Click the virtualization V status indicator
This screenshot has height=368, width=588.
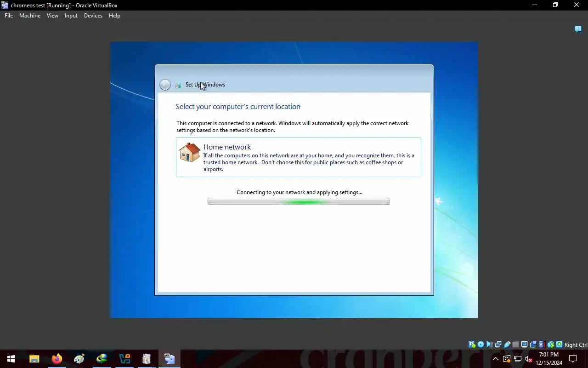coord(542,345)
